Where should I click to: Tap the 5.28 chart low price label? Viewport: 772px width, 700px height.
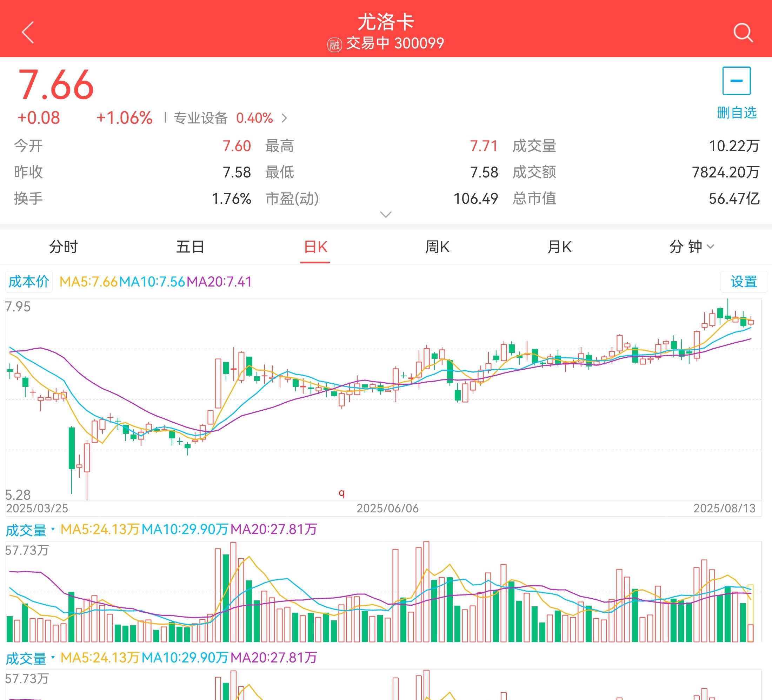coord(18,495)
